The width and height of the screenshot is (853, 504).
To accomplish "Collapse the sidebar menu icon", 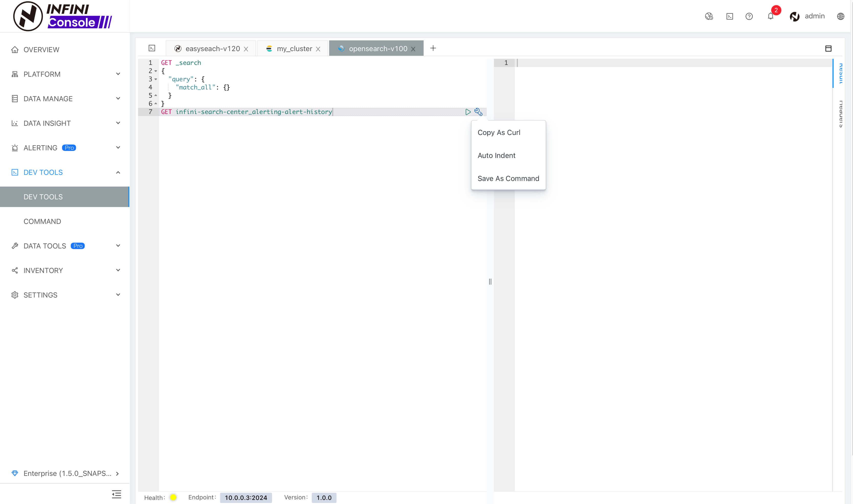I will [117, 494].
